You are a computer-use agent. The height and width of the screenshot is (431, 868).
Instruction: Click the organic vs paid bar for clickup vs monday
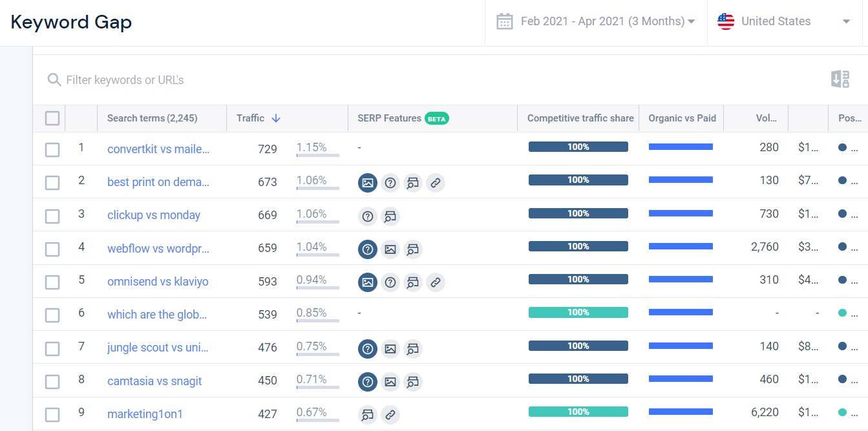681,213
